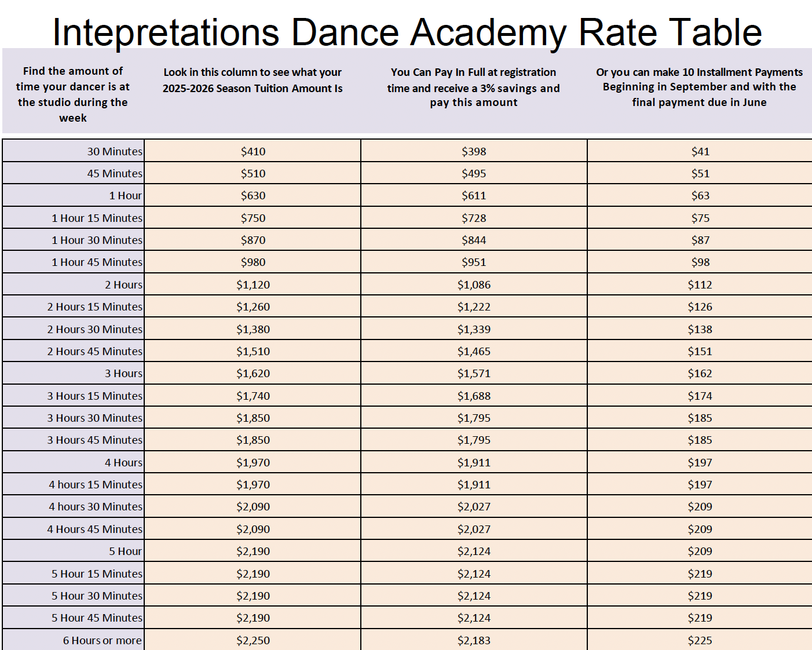Click the 10 Installment Payments column header

tap(699, 87)
